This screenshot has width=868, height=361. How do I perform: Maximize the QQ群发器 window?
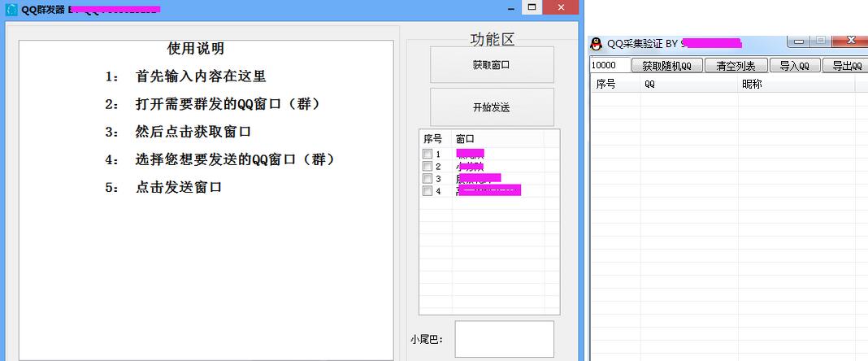(x=532, y=7)
